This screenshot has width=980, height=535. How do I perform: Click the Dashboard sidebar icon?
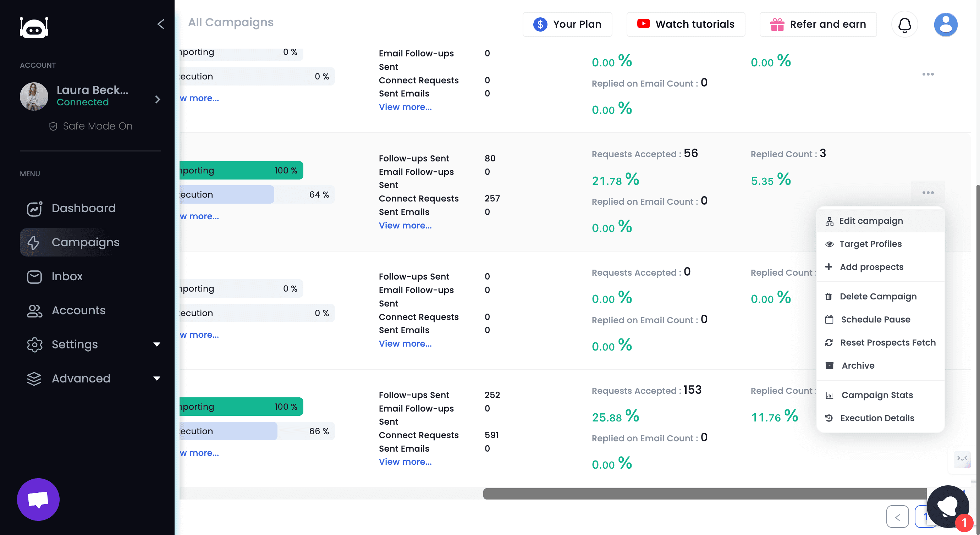point(34,209)
